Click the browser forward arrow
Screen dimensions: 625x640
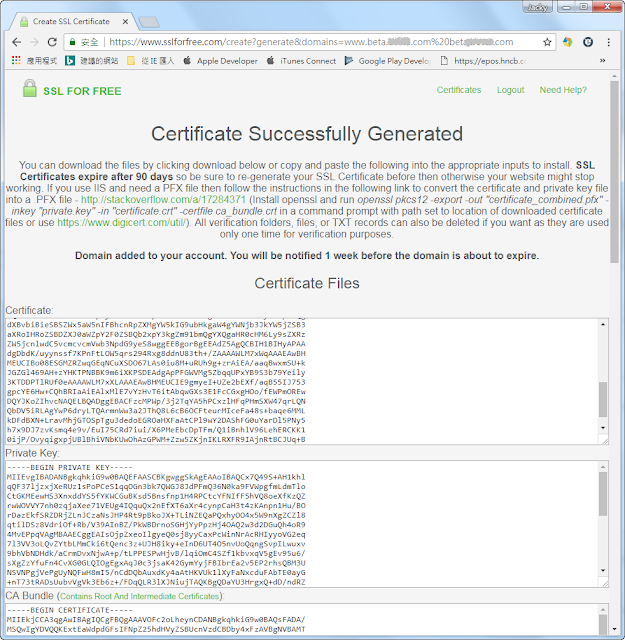coord(34,42)
